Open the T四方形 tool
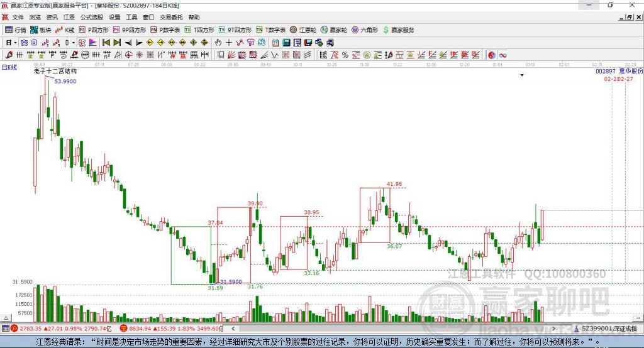This screenshot has height=348, width=644. click(199, 30)
